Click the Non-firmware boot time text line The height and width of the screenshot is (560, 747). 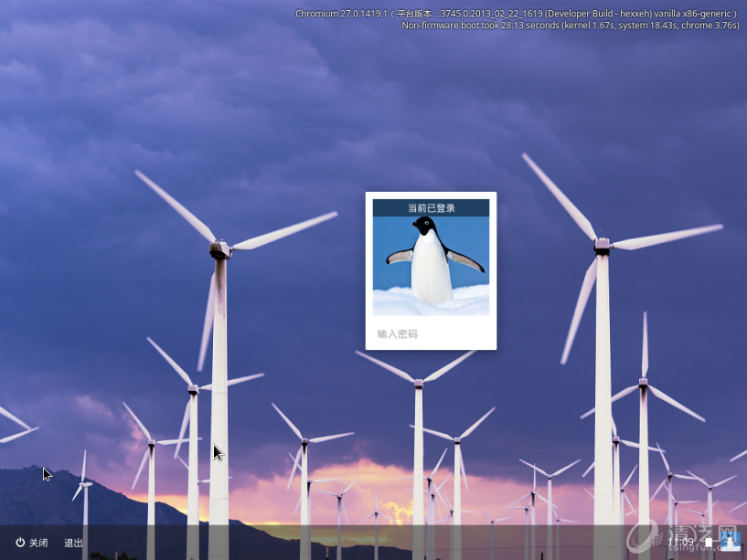coord(570,26)
